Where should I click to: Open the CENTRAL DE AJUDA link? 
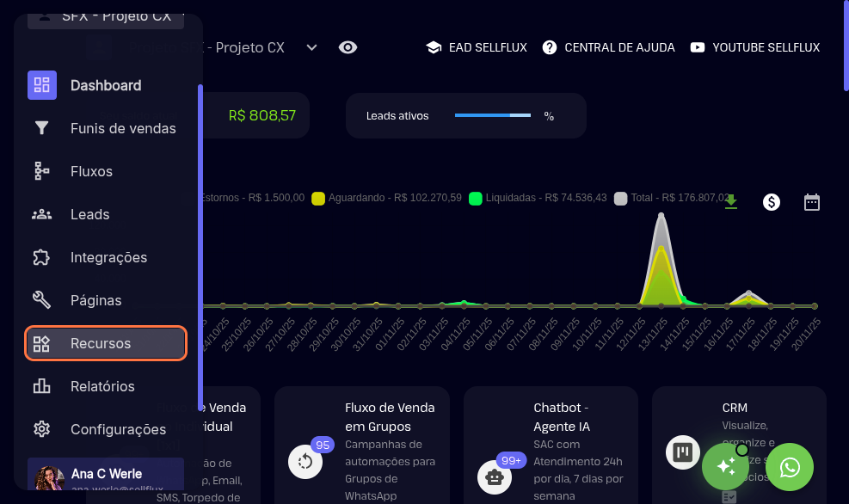coord(608,47)
